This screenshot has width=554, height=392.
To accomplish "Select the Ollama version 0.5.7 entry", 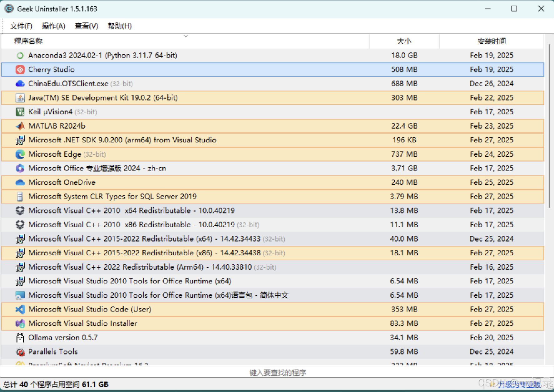I will point(63,337).
